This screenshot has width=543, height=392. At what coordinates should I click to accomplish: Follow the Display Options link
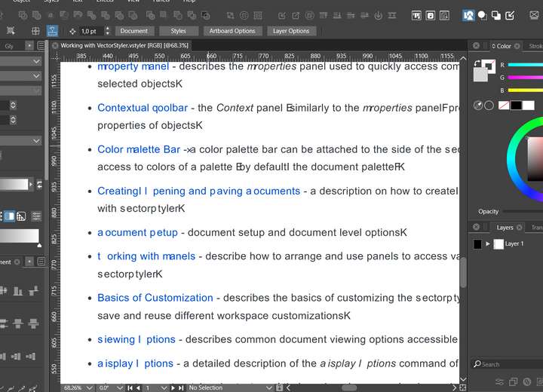(135, 363)
